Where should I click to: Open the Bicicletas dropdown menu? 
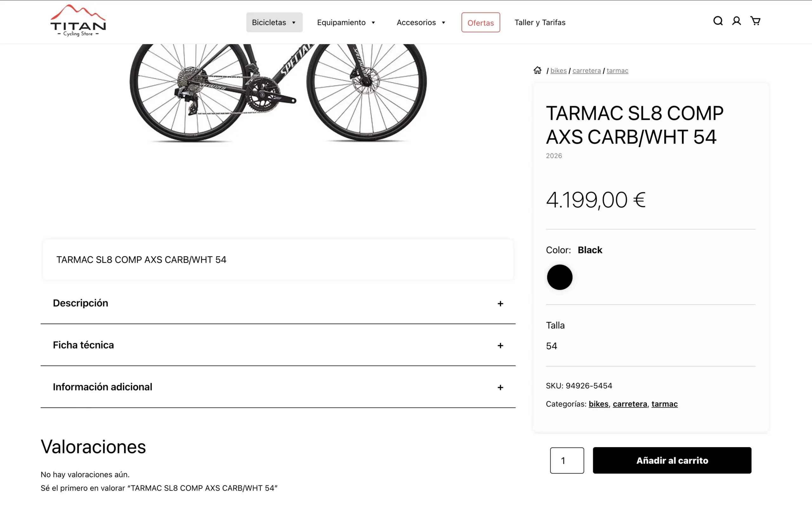pyautogui.click(x=274, y=22)
